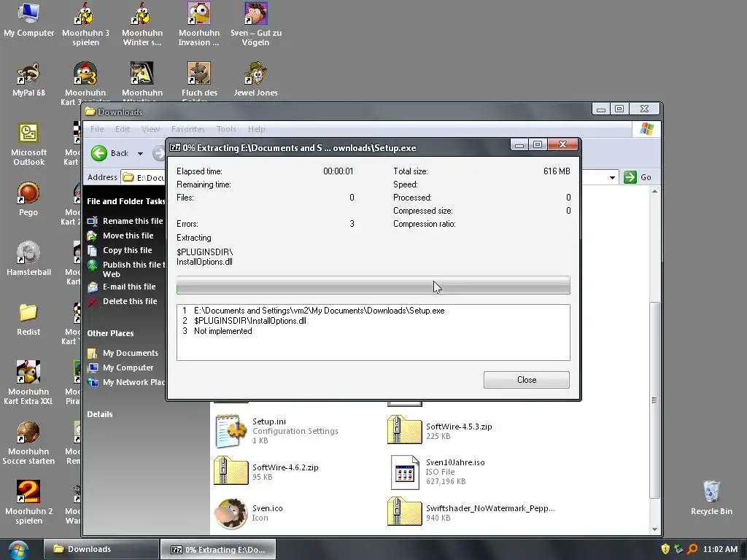Screen dimensions: 747x560
Task: Click the Back button in Downloads window
Action: click(x=111, y=153)
